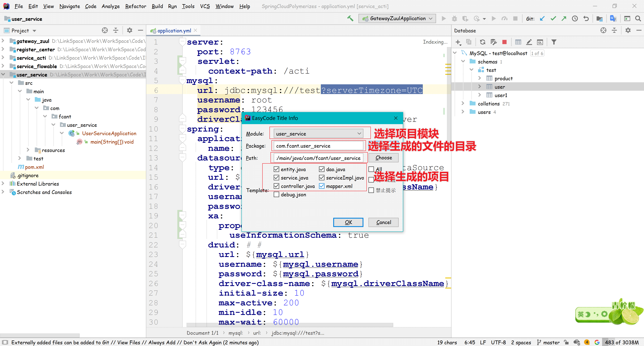Image resolution: width=644 pixels, height=346 pixels.
Task: Check the All checkbox in dialog
Action: click(x=371, y=169)
